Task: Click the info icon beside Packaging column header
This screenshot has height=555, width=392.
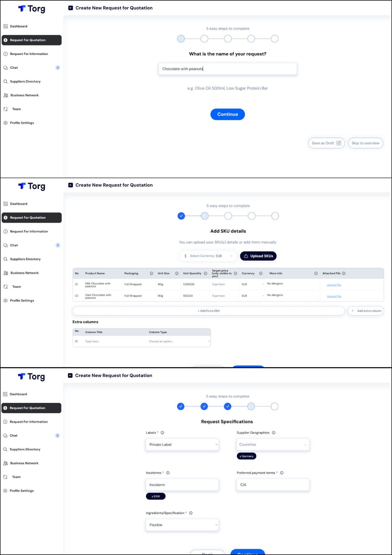Action: (x=151, y=274)
